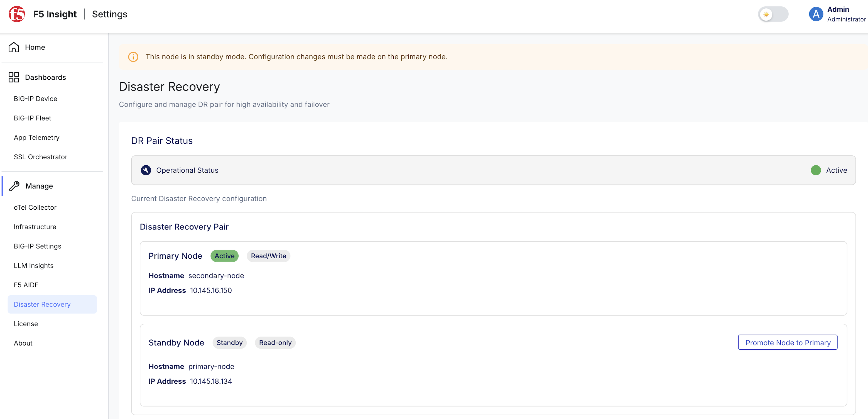Open F5 AIDF page
This screenshot has width=868, height=419.
[x=26, y=285]
